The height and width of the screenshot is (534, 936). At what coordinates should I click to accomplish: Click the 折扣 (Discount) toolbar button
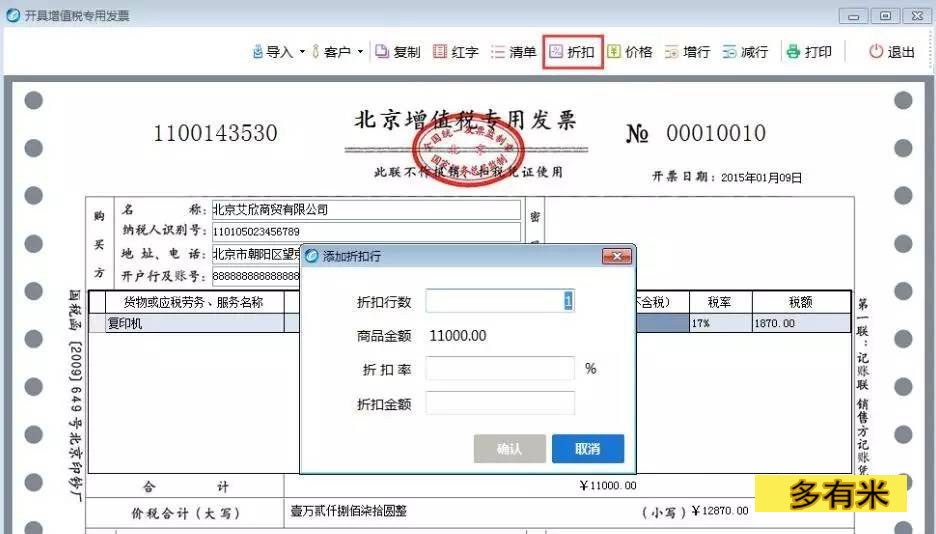(x=572, y=52)
